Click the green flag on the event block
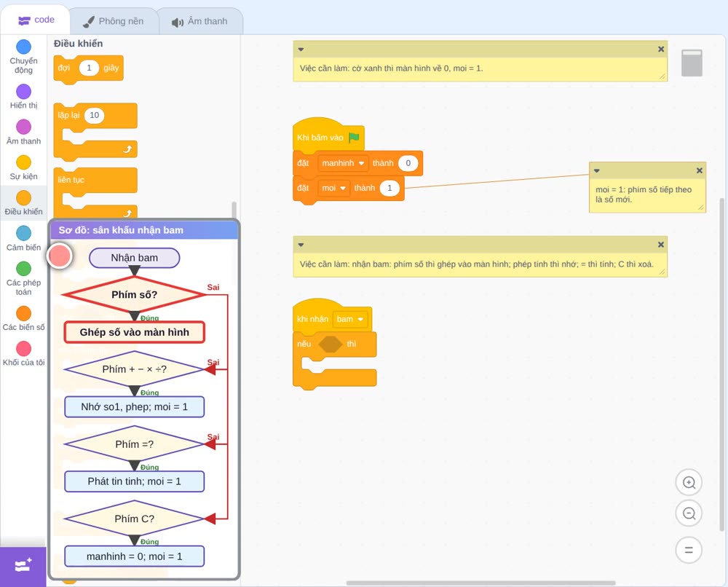 tap(354, 137)
